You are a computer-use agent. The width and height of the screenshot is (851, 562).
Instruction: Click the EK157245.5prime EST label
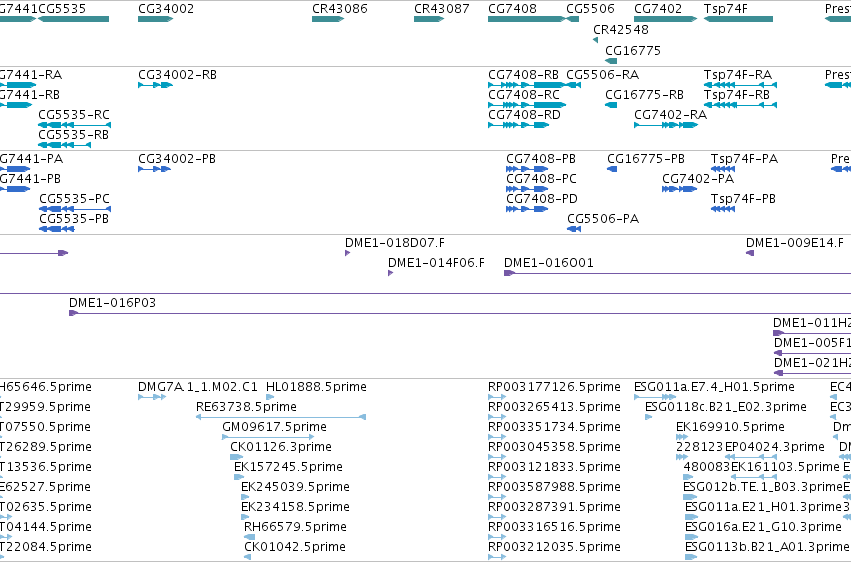coord(288,467)
